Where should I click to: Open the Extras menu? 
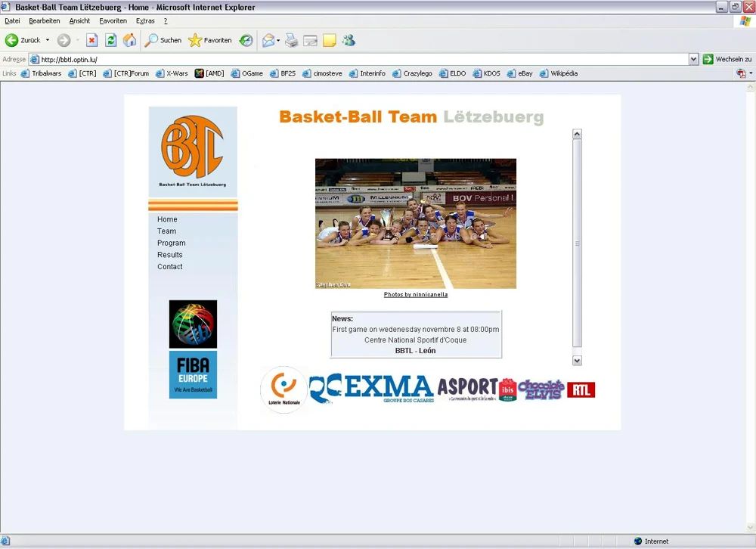145,20
